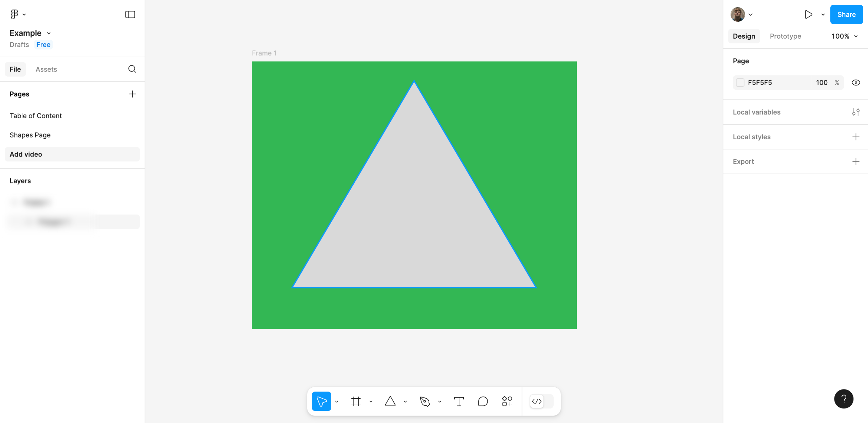868x423 pixels.
Task: Toggle Dev Mode switch in toolbar
Action: [541, 401]
